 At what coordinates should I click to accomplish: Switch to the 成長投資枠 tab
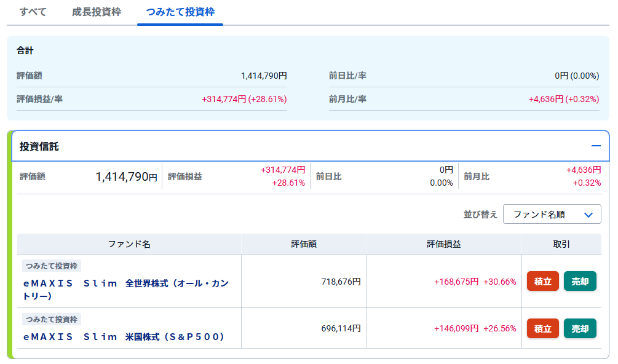(x=97, y=12)
